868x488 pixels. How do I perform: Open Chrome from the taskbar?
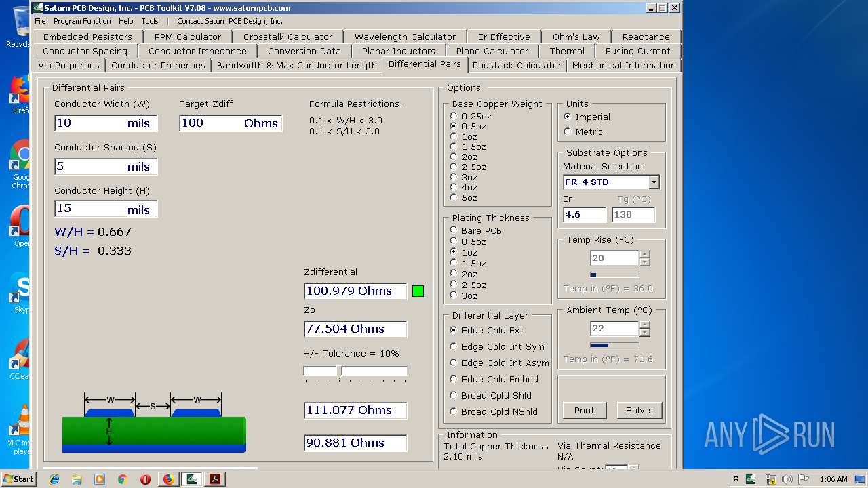pos(122,479)
